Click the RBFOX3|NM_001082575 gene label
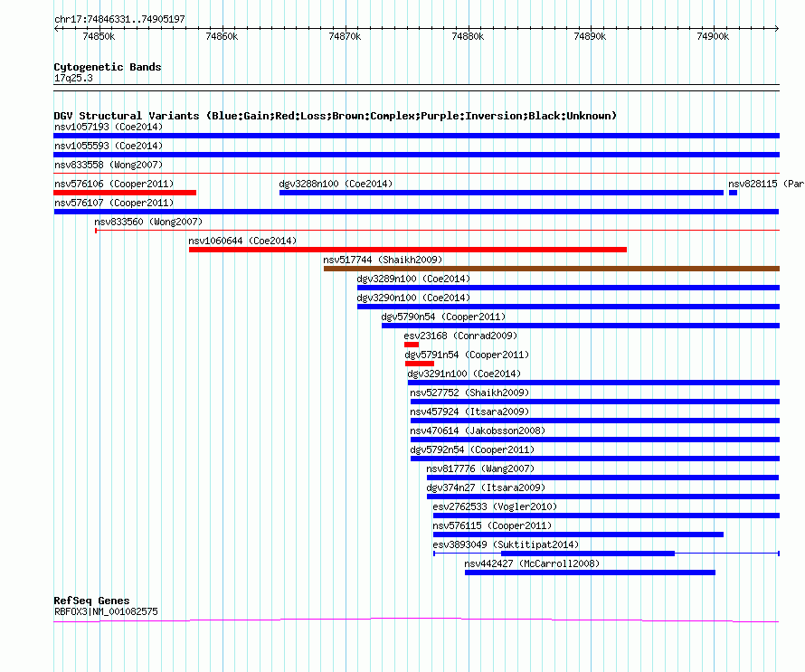 [106, 611]
